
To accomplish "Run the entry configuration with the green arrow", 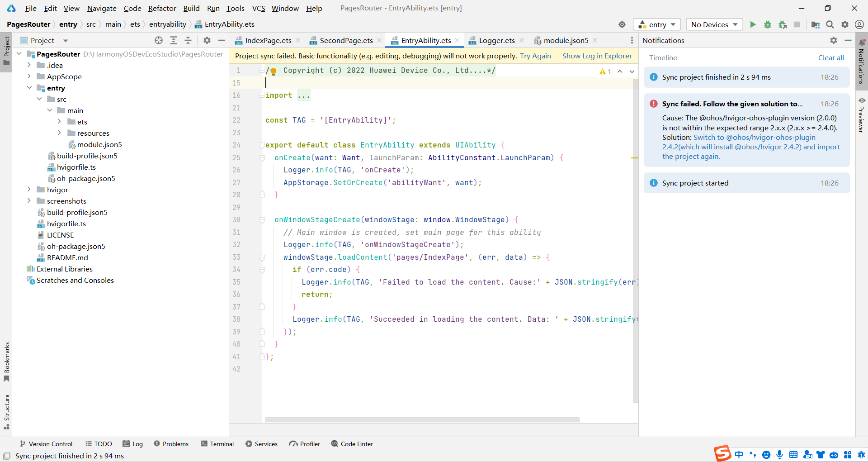I will click(x=753, y=24).
